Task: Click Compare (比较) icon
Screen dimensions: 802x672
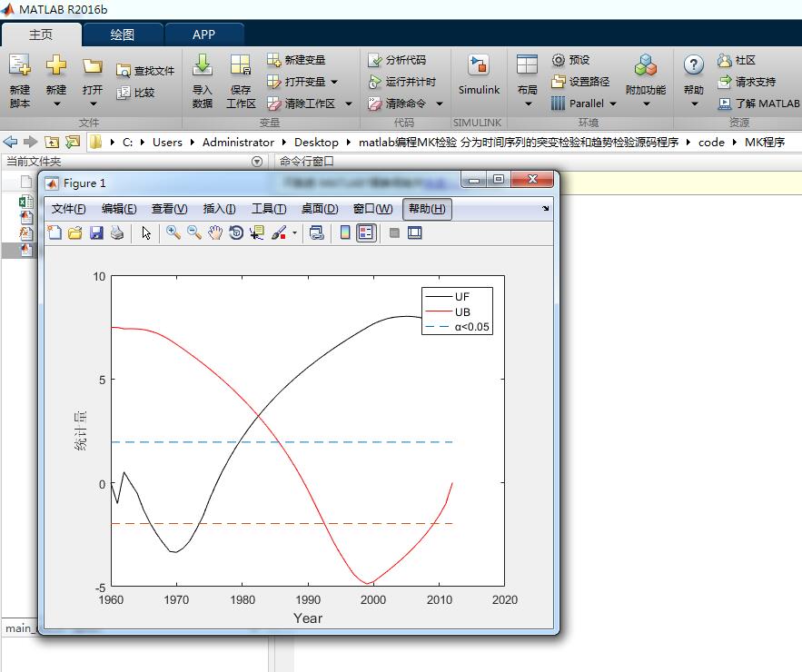Action: pos(124,93)
